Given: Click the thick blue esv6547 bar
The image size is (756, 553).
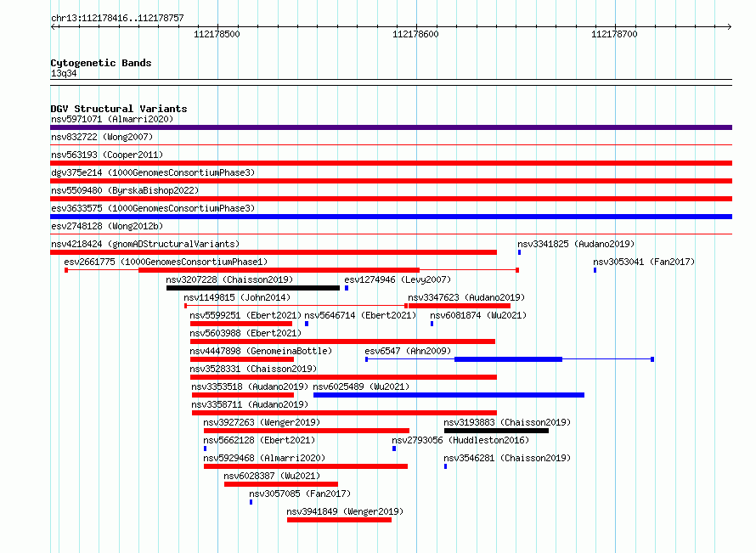Looking at the screenshot, I should [508, 359].
